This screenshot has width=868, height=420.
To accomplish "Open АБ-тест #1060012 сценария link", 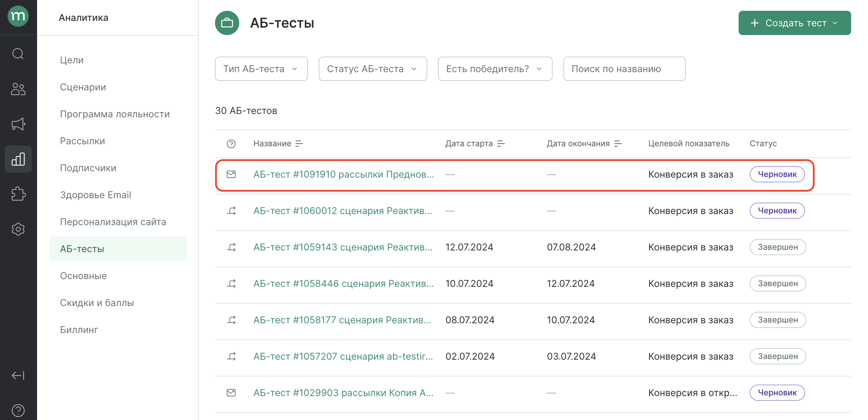I will pyautogui.click(x=343, y=211).
